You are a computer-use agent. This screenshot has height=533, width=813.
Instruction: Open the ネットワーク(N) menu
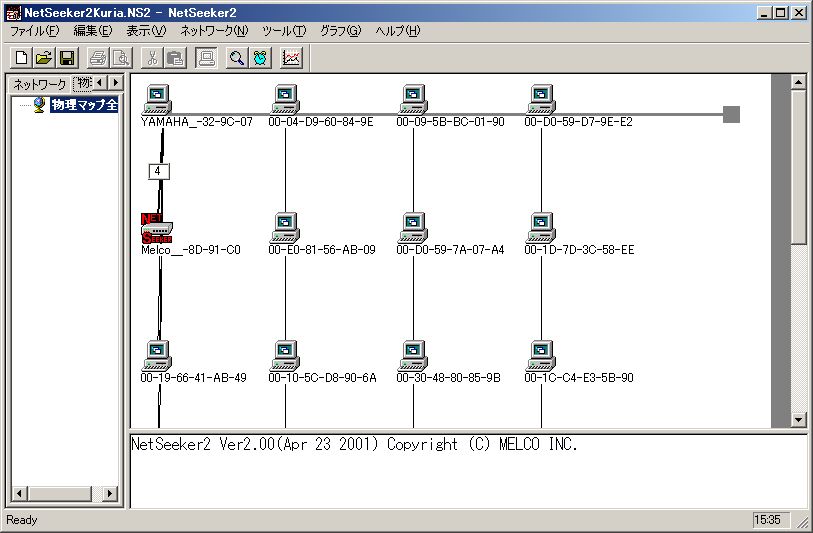click(x=214, y=31)
